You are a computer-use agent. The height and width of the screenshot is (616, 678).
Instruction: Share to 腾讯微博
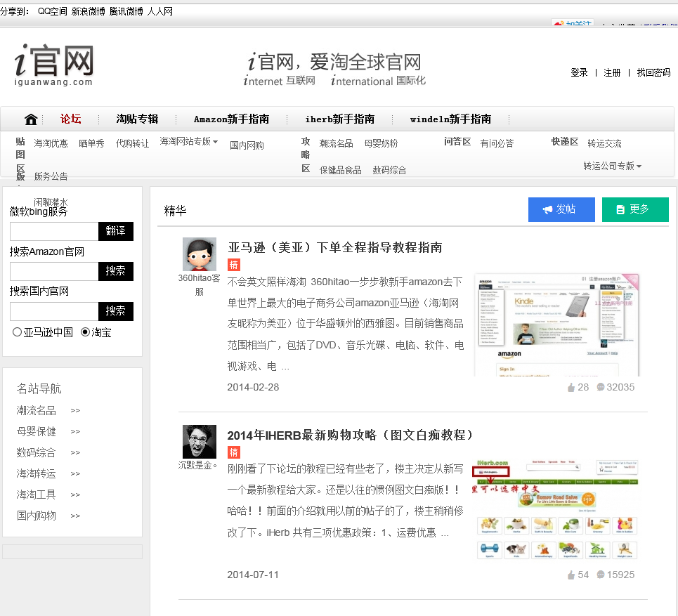[x=126, y=11]
